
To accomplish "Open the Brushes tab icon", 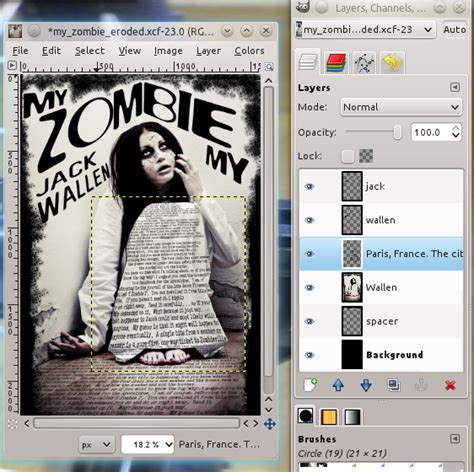I will (x=306, y=416).
